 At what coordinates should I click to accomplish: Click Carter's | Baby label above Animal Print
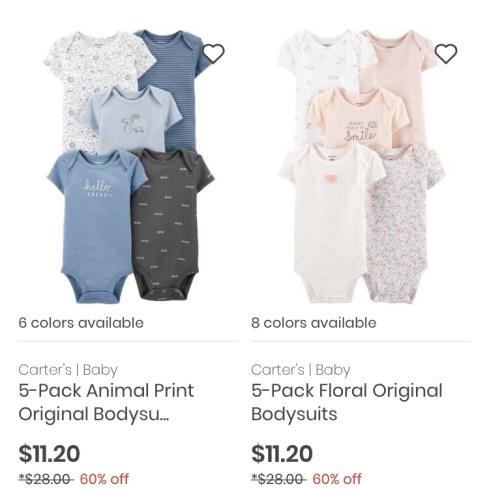68,370
